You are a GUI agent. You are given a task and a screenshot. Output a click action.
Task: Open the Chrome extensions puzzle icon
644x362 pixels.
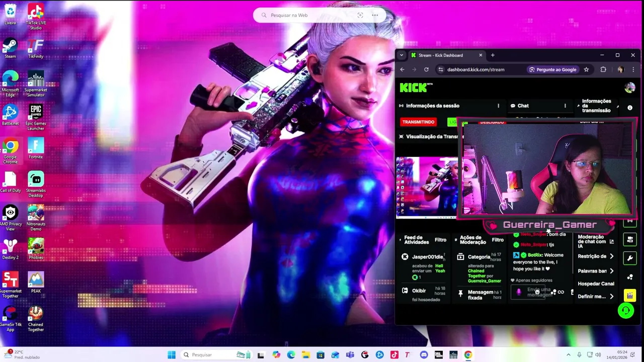click(x=603, y=69)
